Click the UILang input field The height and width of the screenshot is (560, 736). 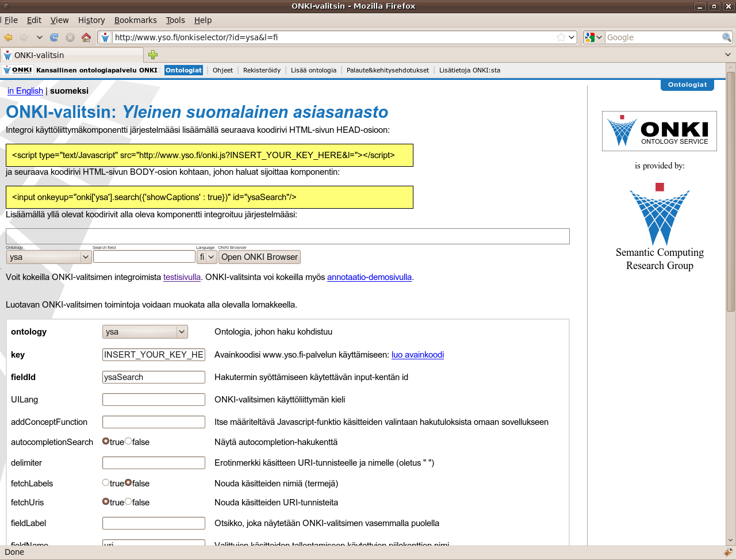pyautogui.click(x=154, y=400)
